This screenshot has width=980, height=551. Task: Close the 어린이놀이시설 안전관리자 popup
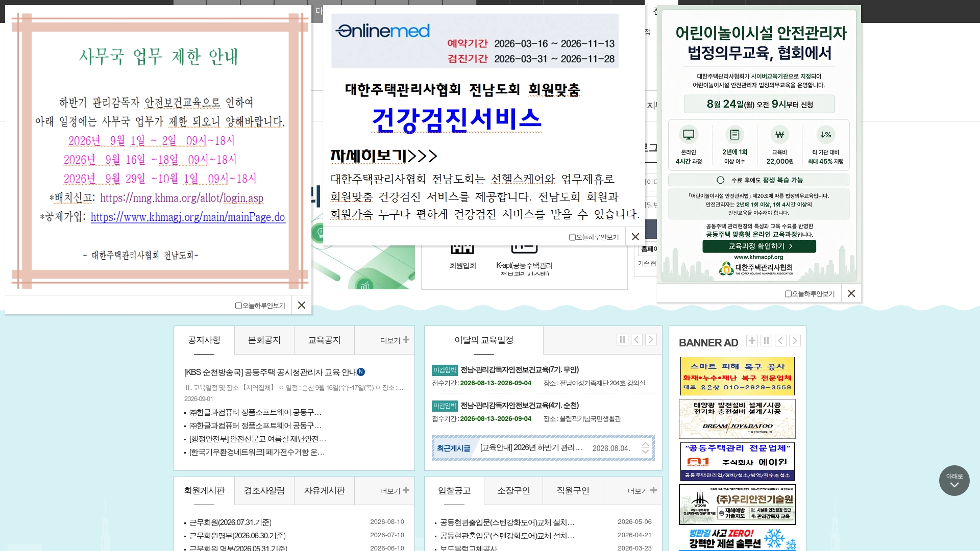[851, 293]
